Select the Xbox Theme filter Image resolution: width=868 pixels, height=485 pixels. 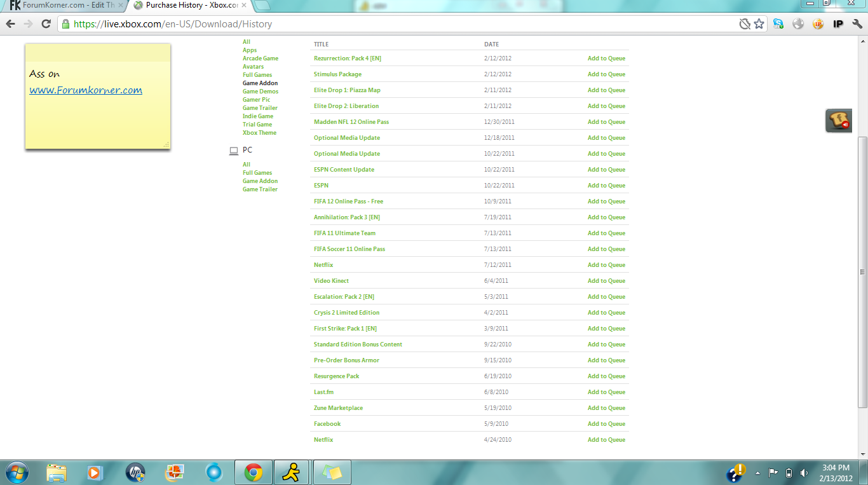pos(259,133)
